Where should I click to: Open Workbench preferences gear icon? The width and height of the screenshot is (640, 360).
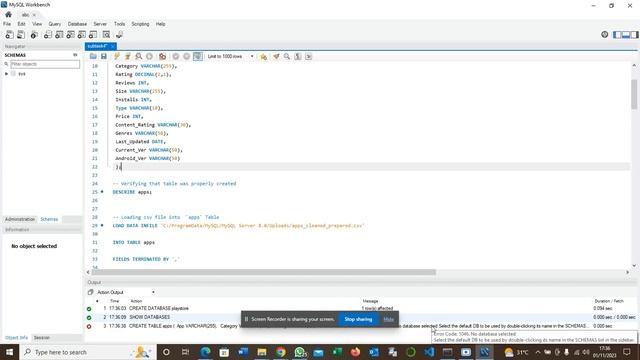pyautogui.click(x=604, y=35)
